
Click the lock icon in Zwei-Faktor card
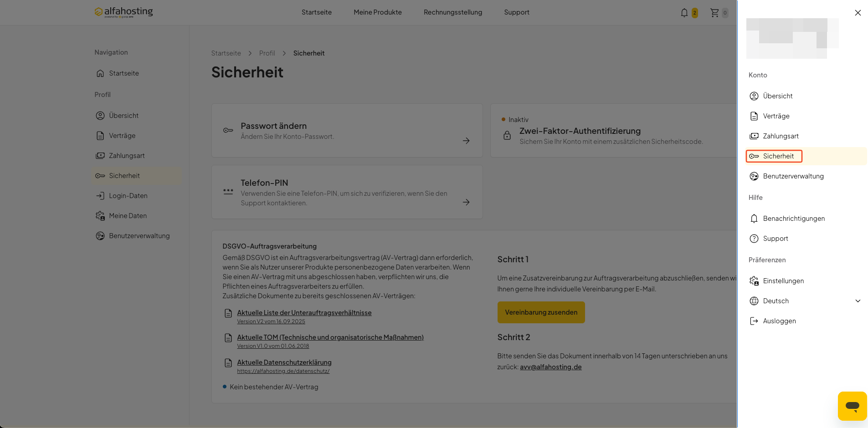507,135
